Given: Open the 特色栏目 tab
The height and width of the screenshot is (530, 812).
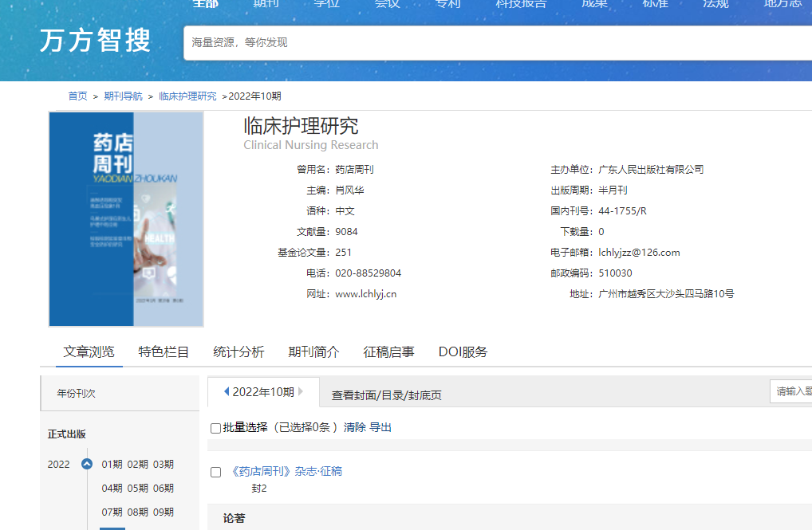Looking at the screenshot, I should coord(164,351).
